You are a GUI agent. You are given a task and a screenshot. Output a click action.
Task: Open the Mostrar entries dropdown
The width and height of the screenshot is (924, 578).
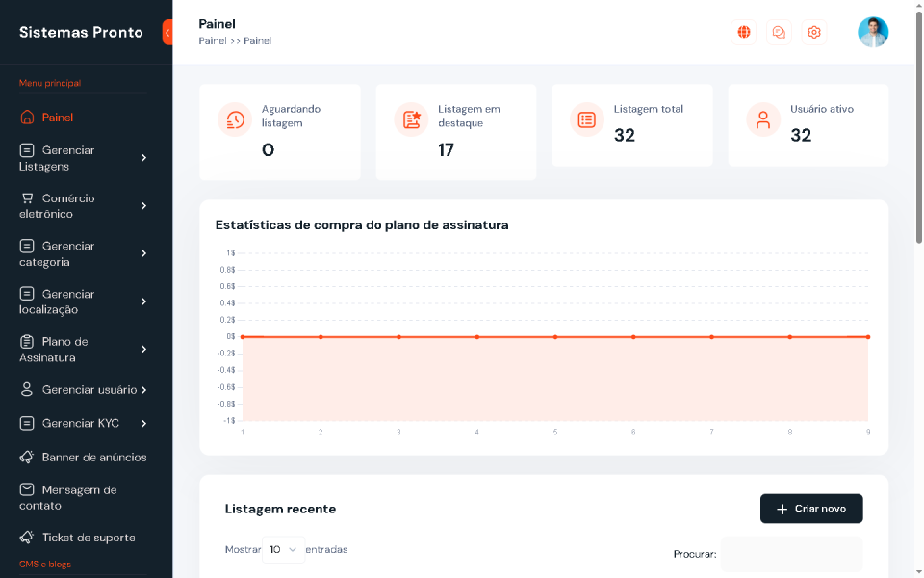coord(284,548)
